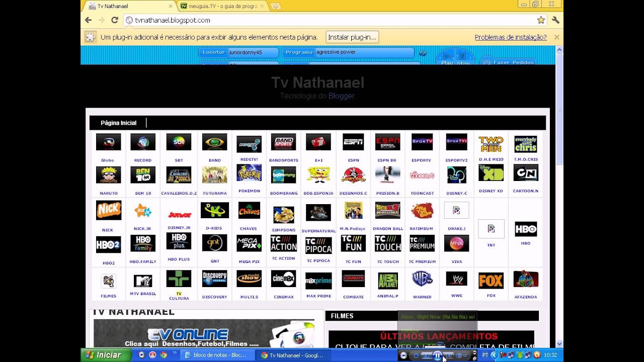Open Everybody Hates Chris logo
Screen dimensions: 644x362
point(526,144)
